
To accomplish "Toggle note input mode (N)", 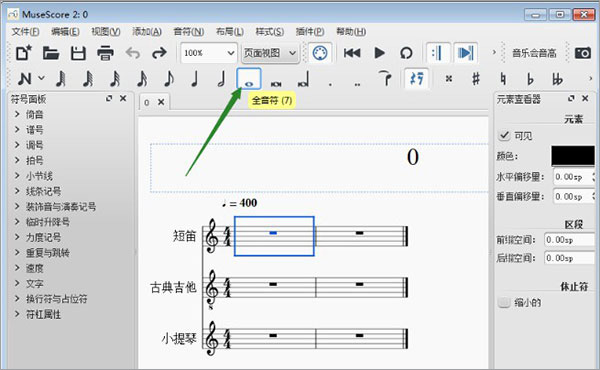I will [25, 79].
